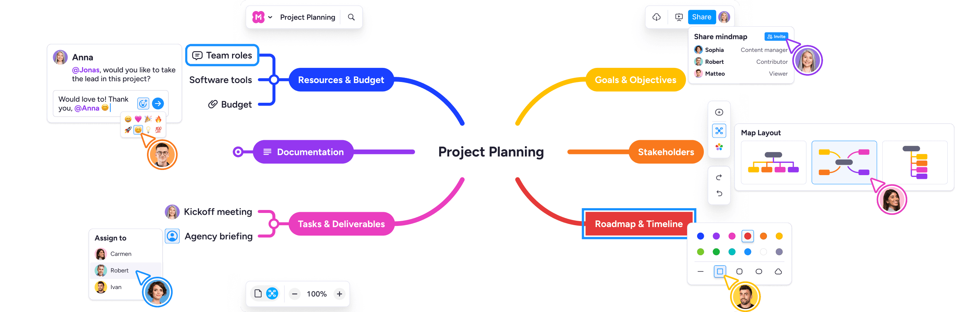Click the cloud download export icon
The width and height of the screenshot is (980, 312).
(x=657, y=17)
